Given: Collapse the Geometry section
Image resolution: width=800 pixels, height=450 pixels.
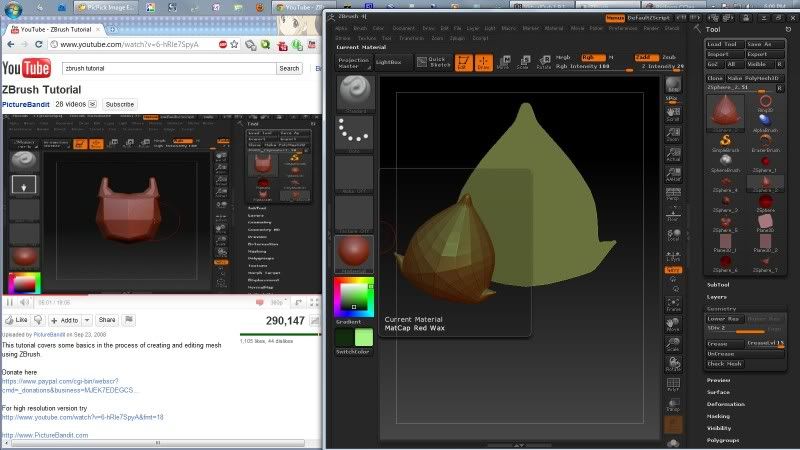Looking at the screenshot, I should pyautogui.click(x=721, y=309).
